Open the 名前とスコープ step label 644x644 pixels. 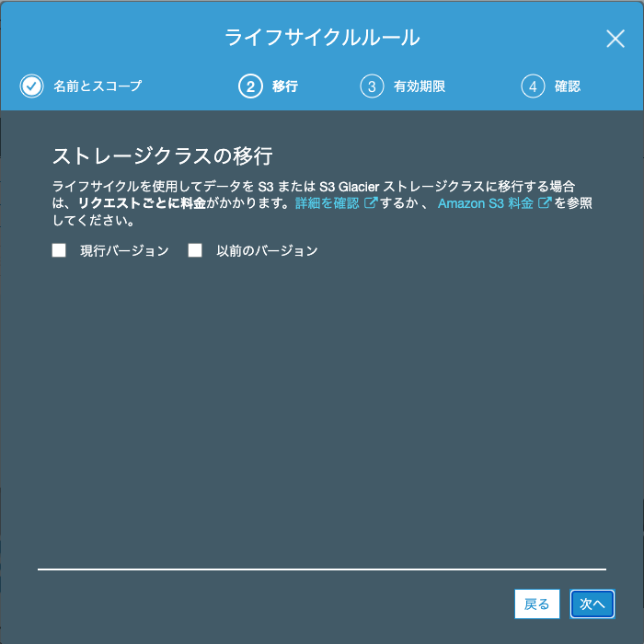[98, 86]
